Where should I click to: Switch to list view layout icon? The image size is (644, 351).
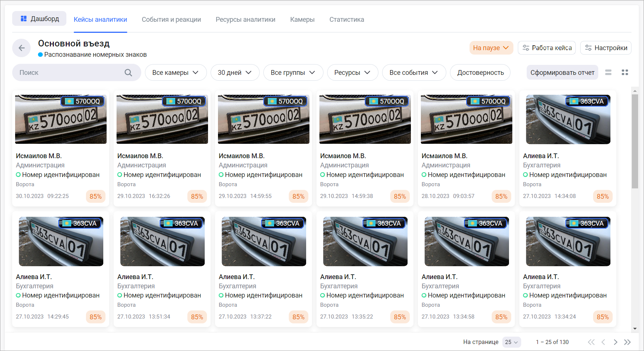(x=608, y=73)
